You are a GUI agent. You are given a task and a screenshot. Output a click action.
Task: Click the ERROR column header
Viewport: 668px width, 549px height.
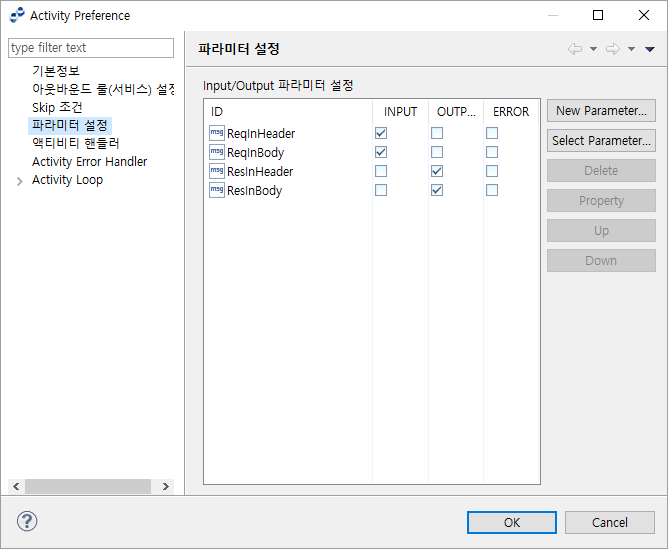point(511,112)
